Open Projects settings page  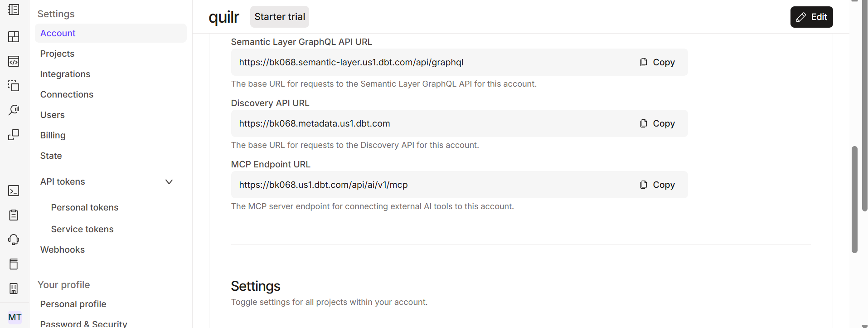[57, 54]
